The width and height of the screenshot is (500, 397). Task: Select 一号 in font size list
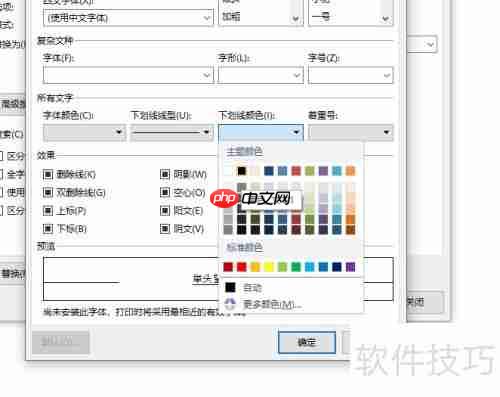(x=321, y=16)
